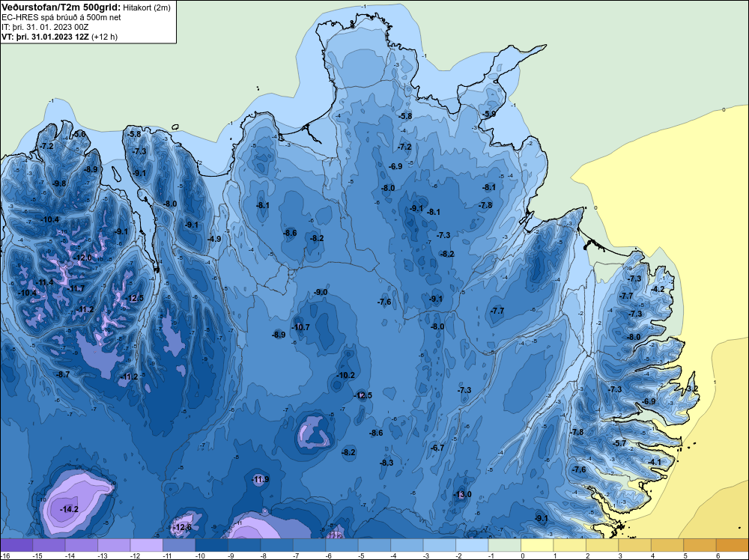Viewport: 749px width, 560px height.
Task: Click the -12.0 temperature label
Action: click(x=82, y=258)
